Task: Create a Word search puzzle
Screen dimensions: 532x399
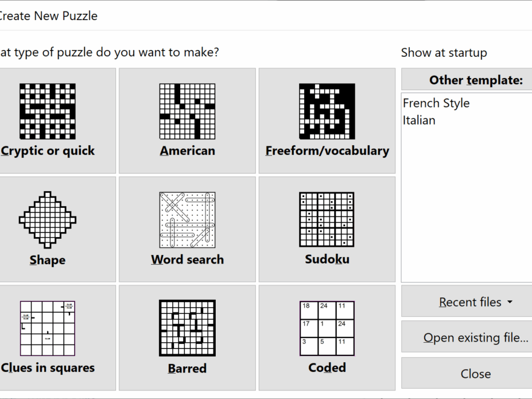Action: pyautogui.click(x=187, y=229)
